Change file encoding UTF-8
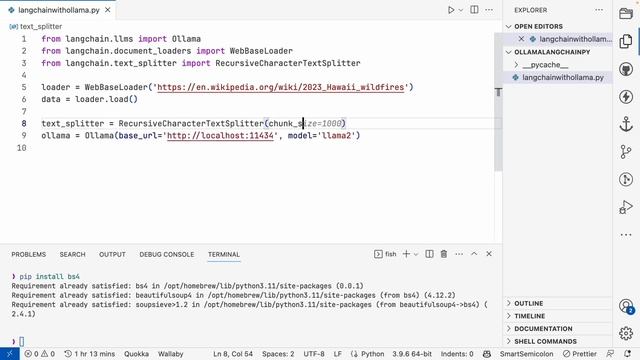 tap(314, 354)
